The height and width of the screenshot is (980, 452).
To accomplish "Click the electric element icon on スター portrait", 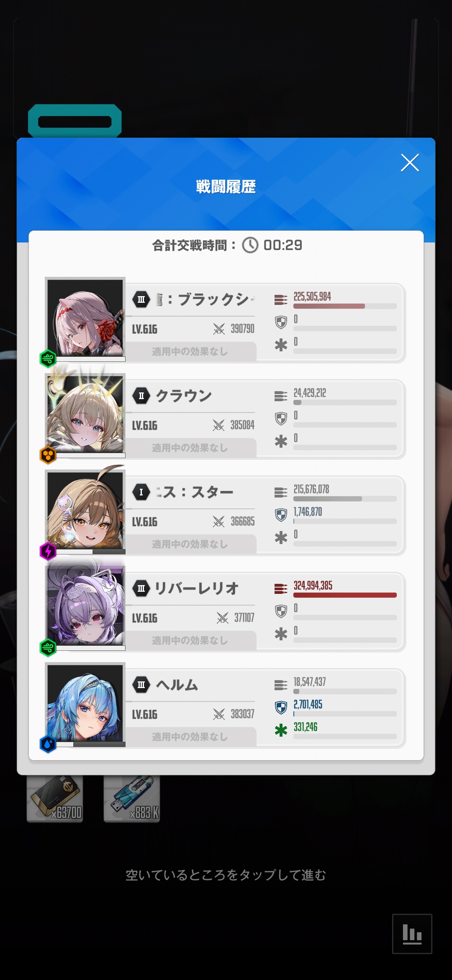I will point(48,551).
